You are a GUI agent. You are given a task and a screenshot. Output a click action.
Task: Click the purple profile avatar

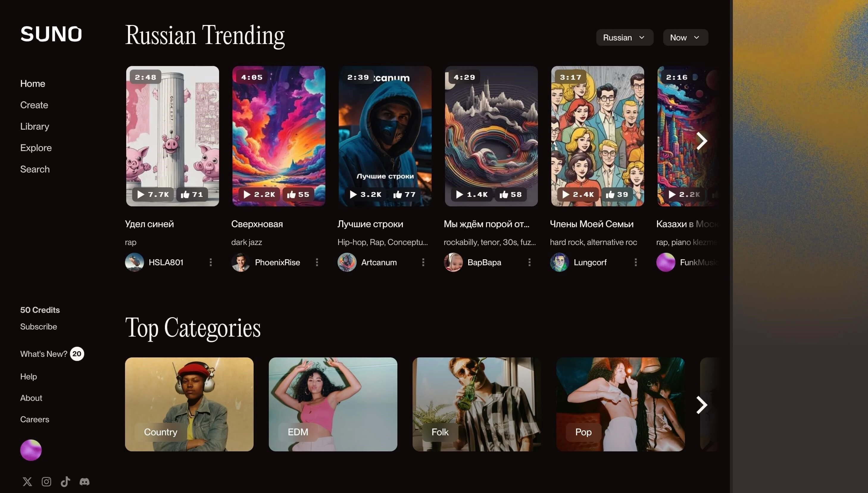pyautogui.click(x=31, y=450)
